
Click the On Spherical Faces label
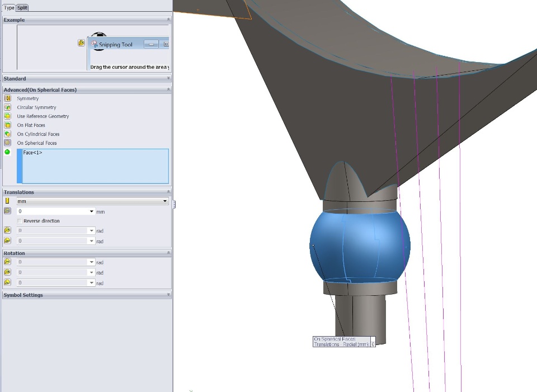37,143
